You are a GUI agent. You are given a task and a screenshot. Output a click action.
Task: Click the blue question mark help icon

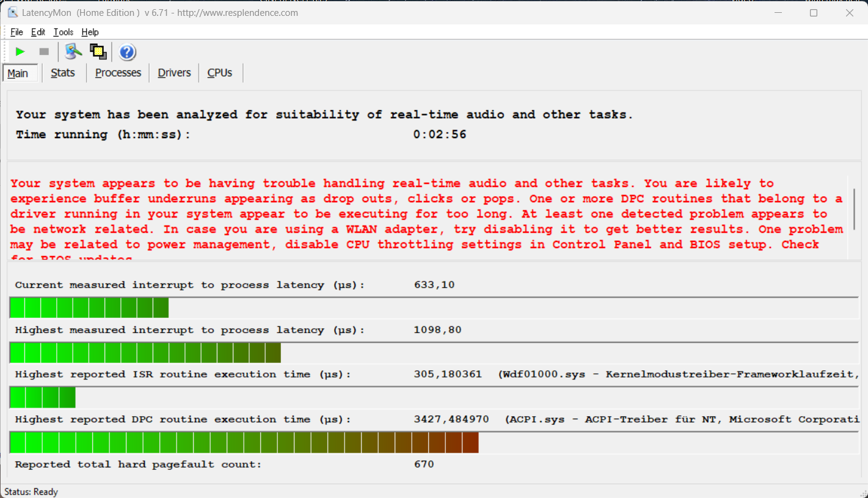[x=127, y=52]
